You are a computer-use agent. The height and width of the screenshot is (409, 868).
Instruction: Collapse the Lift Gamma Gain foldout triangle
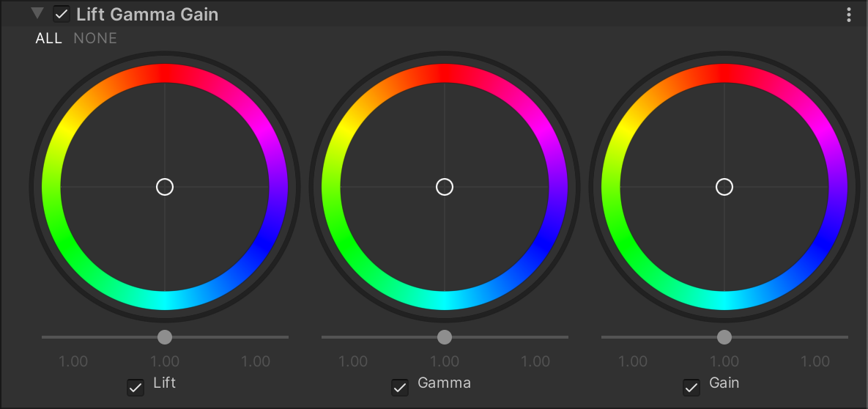click(x=37, y=14)
